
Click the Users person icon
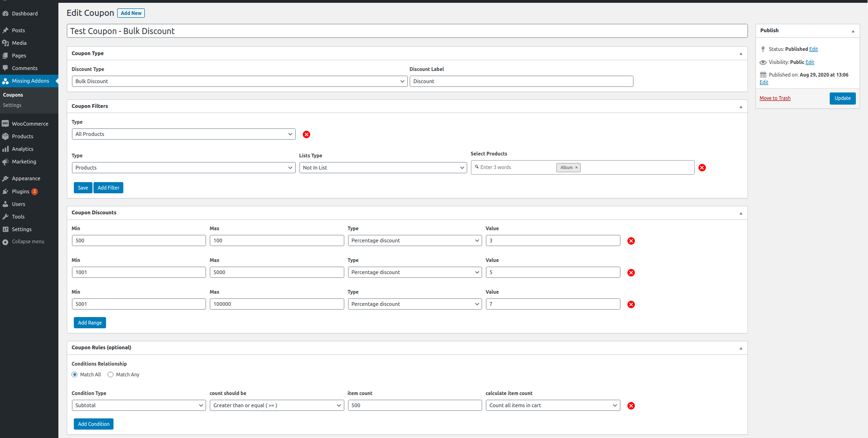tap(6, 204)
